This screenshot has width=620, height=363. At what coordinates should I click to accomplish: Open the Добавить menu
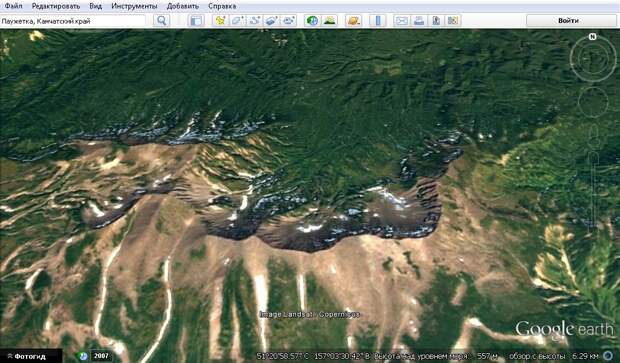click(182, 6)
